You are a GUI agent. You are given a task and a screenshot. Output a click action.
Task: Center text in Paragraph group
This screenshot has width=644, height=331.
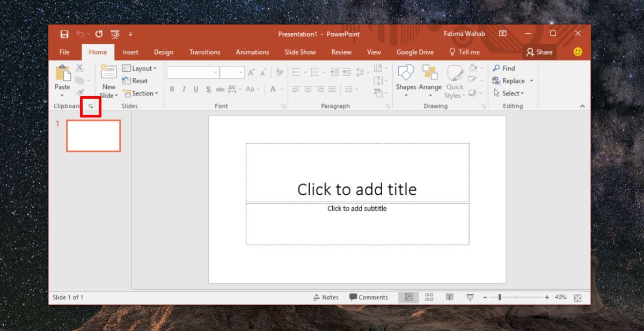[x=308, y=90]
